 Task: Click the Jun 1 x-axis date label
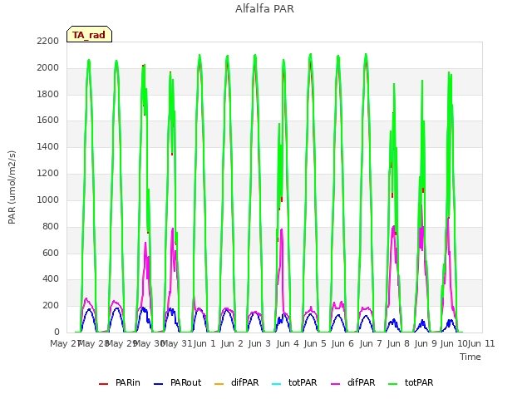[x=204, y=343]
